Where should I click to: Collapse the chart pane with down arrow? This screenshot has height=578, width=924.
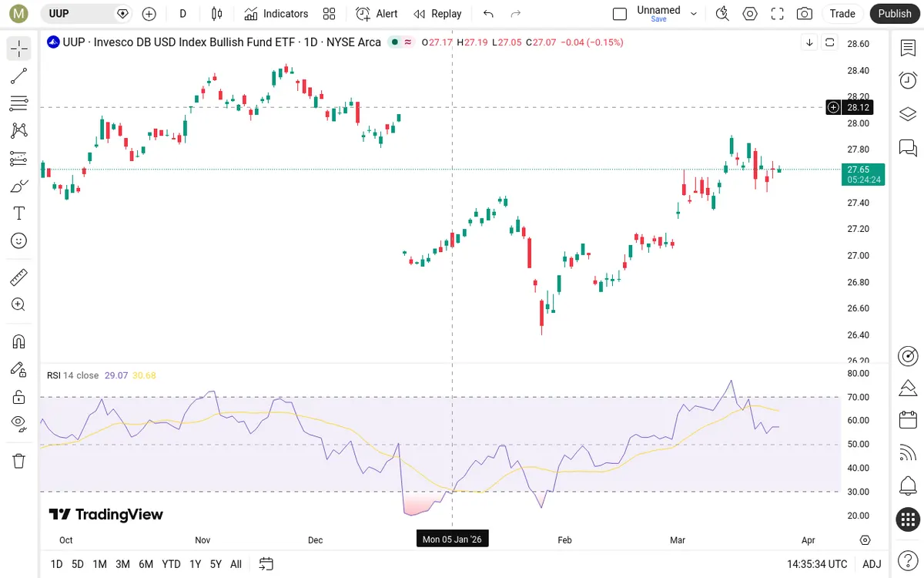click(x=809, y=42)
